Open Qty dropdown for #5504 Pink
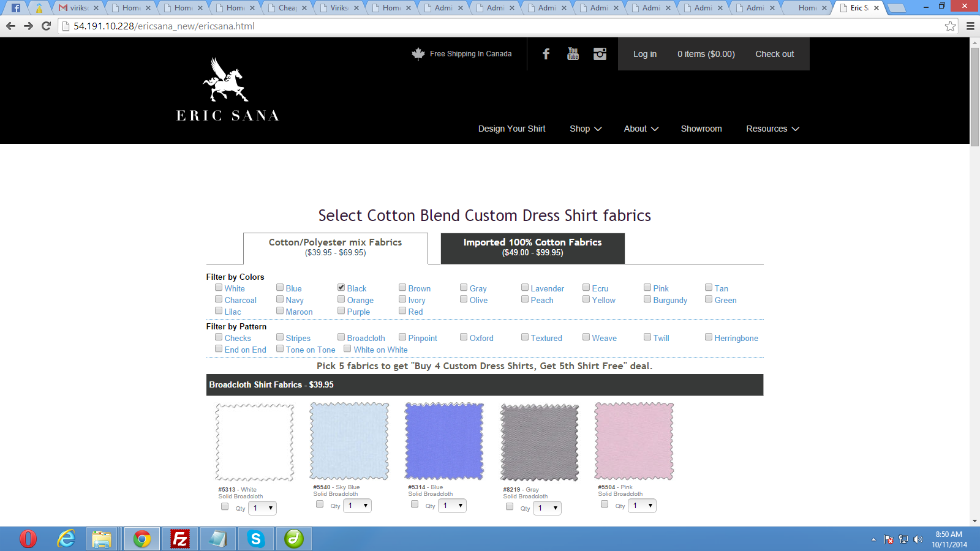 pyautogui.click(x=642, y=506)
